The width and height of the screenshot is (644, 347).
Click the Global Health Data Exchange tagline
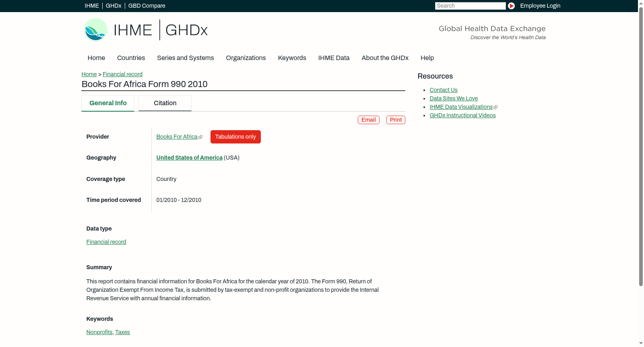(492, 29)
